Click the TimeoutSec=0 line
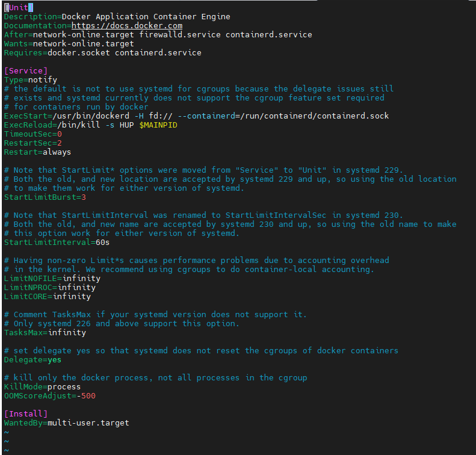 click(32, 134)
